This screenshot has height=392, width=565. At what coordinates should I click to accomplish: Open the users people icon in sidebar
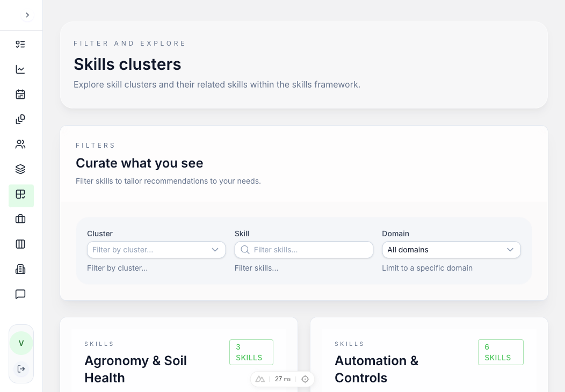[x=20, y=144]
